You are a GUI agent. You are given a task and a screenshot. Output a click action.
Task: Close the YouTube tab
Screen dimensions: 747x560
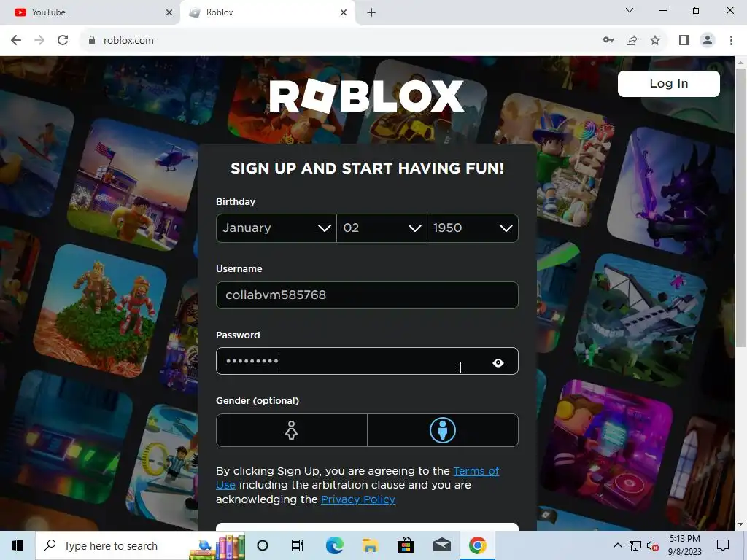169,12
